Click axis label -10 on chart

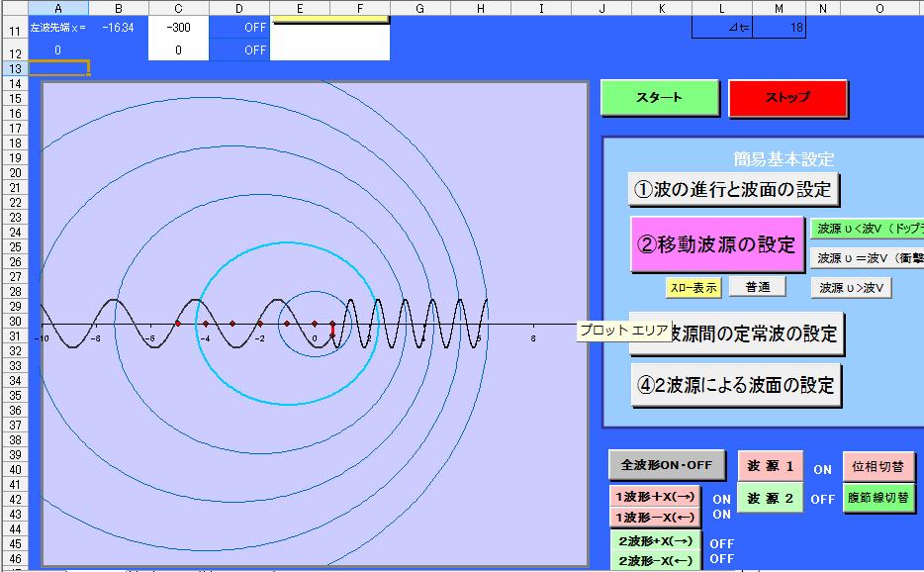click(42, 338)
